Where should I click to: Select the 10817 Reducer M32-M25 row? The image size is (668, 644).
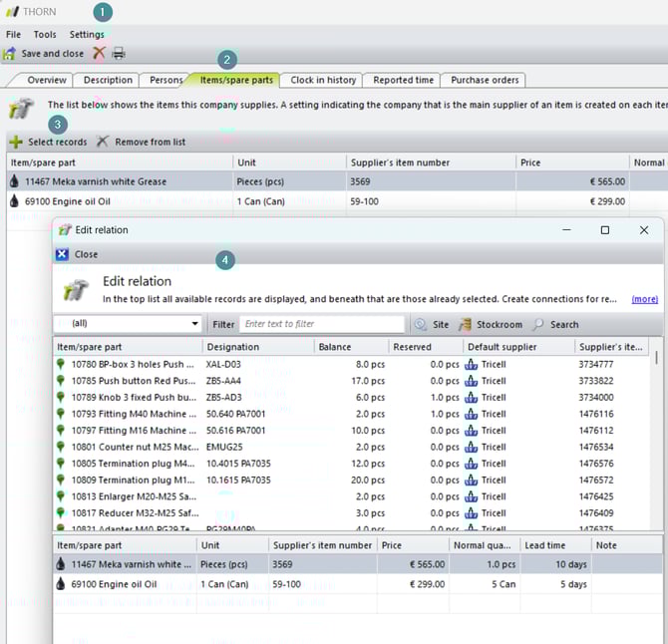coord(352,513)
